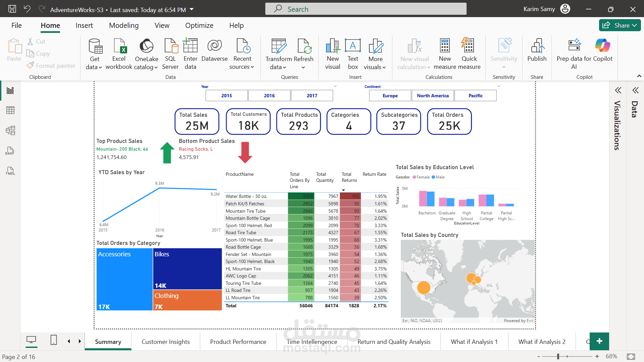Open the Insert ribbon tab
Image resolution: width=644 pixels, height=362 pixels.
(84, 25)
